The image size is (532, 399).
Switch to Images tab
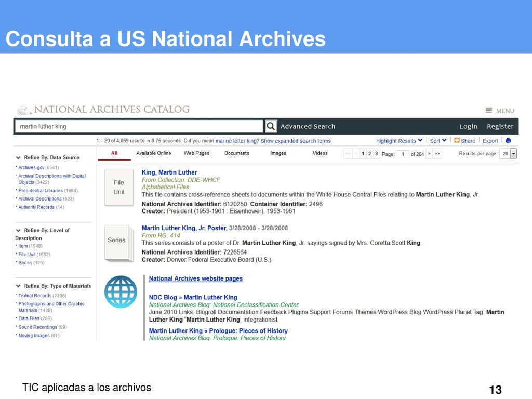pyautogui.click(x=278, y=153)
